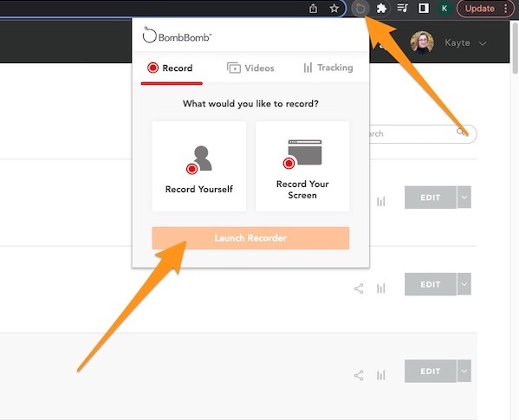Expand the first row's EDIT dropdown arrow

[464, 197]
